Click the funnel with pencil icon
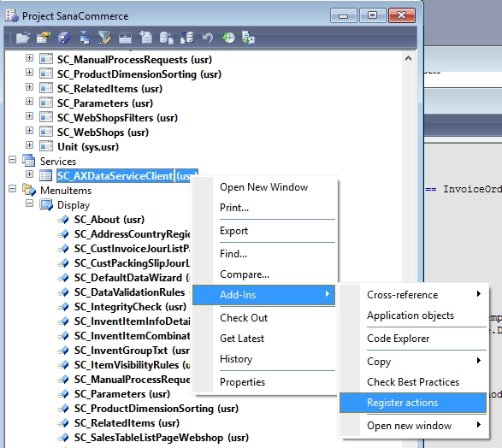This screenshot has height=448, width=502. click(104, 38)
